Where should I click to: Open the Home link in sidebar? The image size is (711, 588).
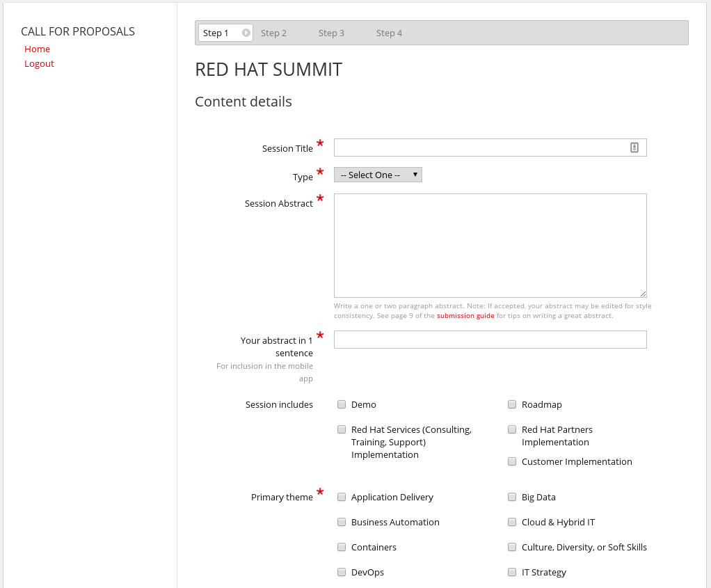(x=37, y=49)
